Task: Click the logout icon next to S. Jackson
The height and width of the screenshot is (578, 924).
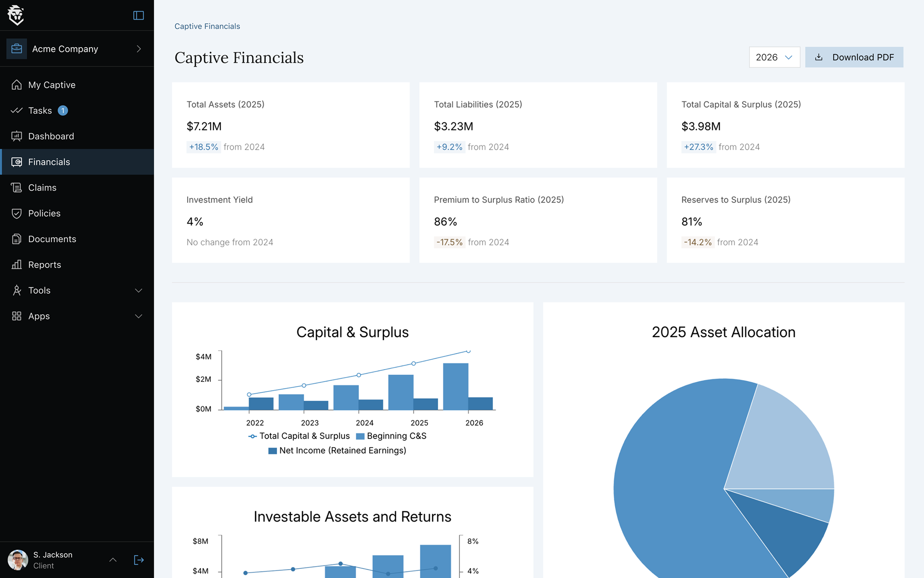Action: (x=138, y=560)
